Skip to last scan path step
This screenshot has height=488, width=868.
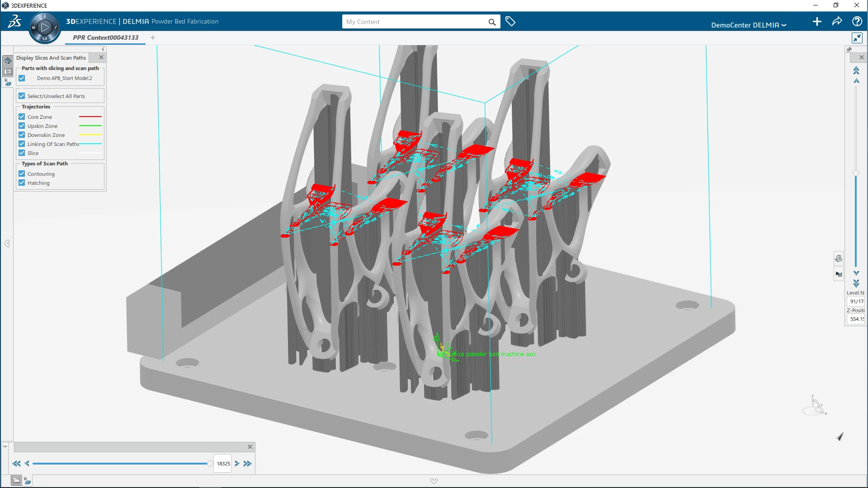(x=248, y=464)
